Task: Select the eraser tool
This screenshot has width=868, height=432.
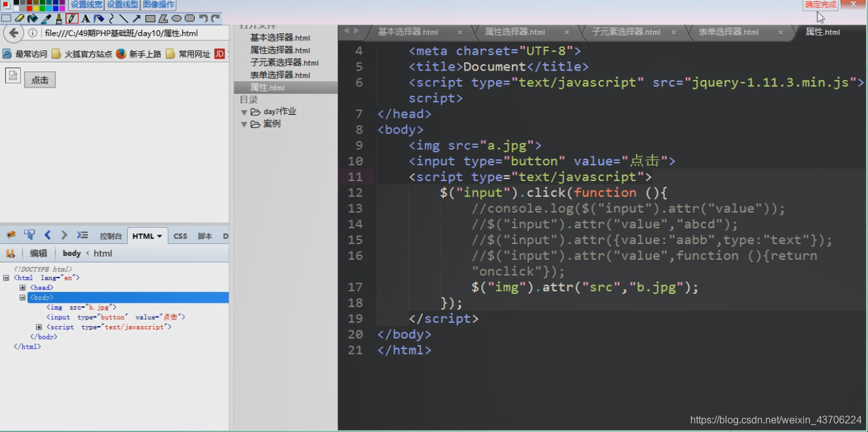Action: coord(20,18)
